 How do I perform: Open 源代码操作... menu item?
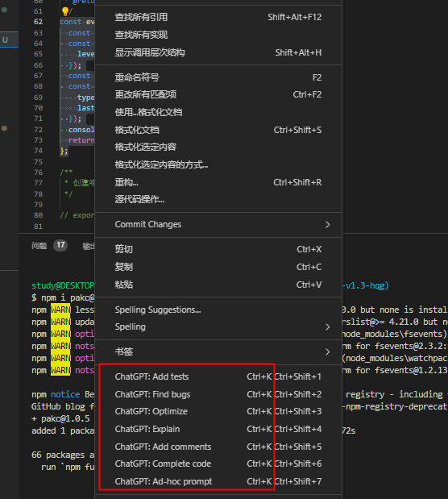(x=218, y=200)
